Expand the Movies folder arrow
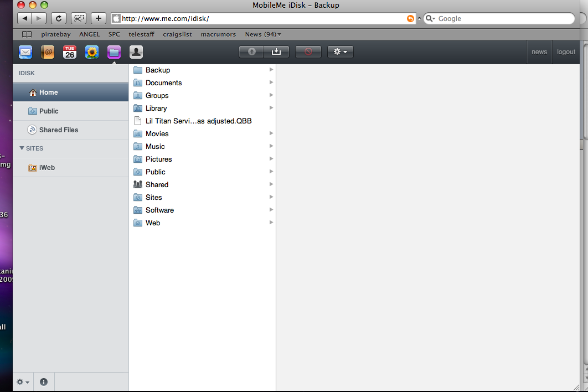This screenshot has height=392, width=588. point(271,133)
